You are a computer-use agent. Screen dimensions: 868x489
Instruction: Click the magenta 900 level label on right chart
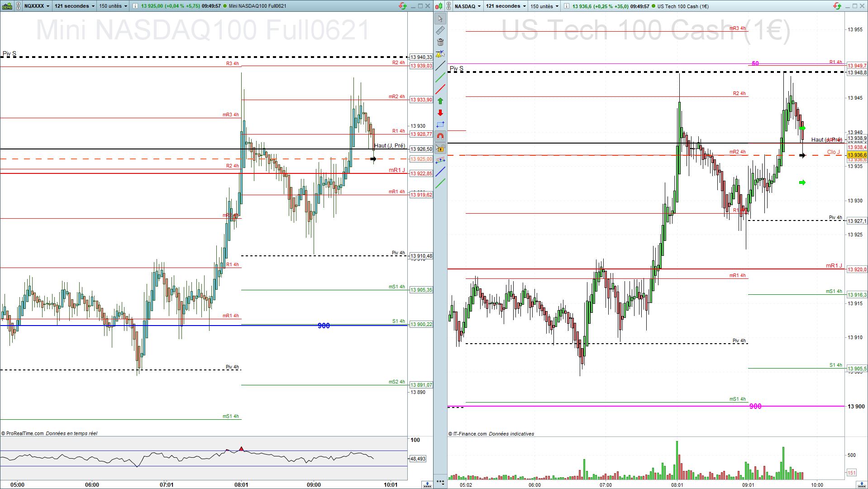[x=755, y=406]
